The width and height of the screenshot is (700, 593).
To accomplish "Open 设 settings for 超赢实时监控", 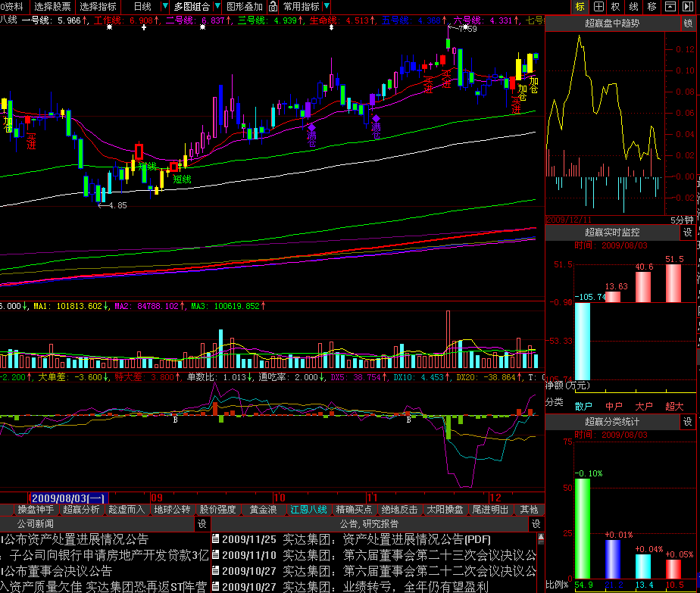I will (688, 232).
